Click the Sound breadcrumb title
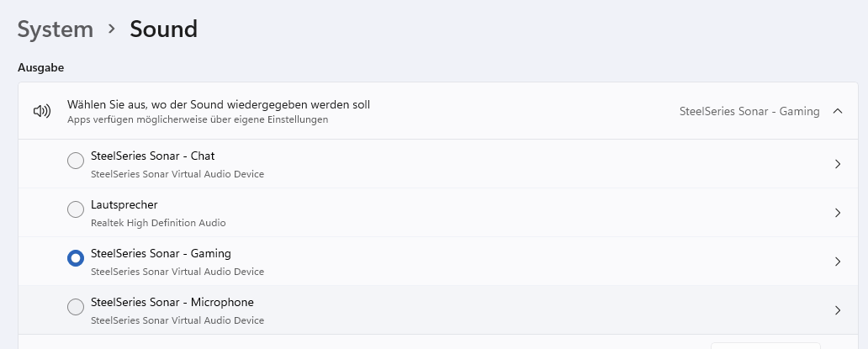Screen dimensions: 868x349 pyautogui.click(x=163, y=29)
